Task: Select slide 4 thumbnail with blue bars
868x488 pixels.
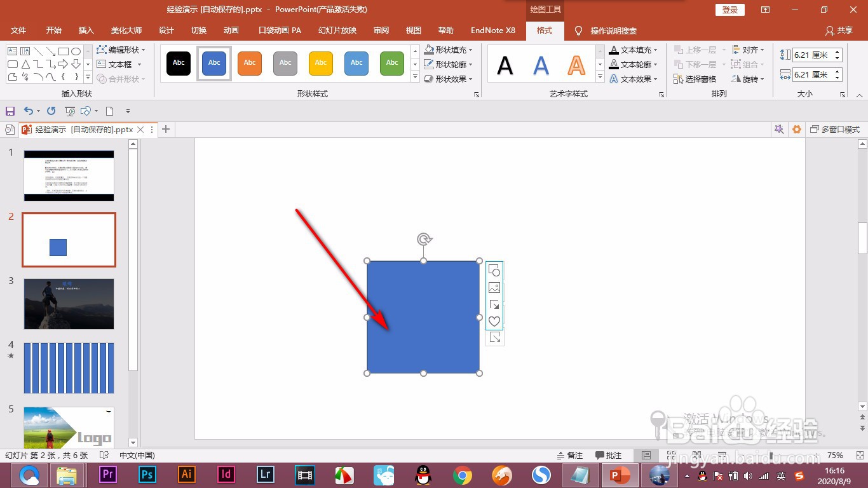Action: coord(69,368)
